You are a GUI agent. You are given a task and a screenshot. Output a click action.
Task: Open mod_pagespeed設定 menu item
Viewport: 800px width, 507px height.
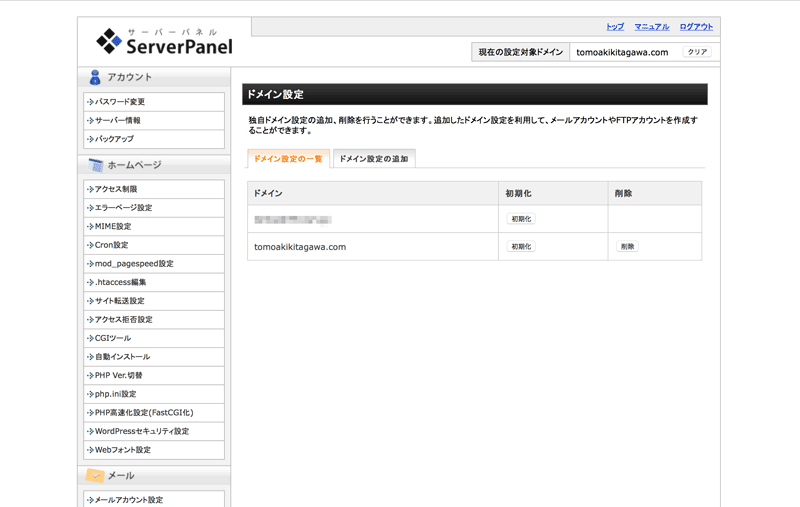point(154,263)
